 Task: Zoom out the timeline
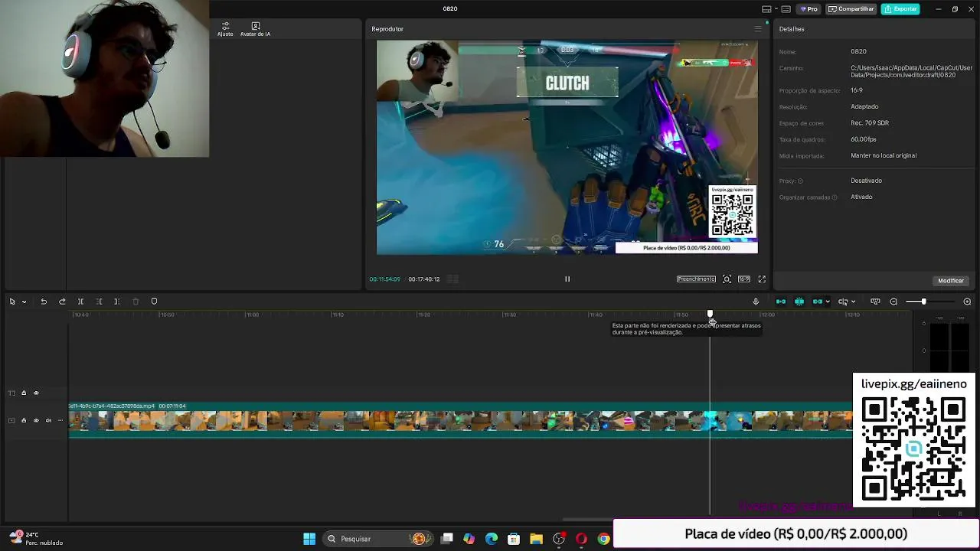[893, 302]
